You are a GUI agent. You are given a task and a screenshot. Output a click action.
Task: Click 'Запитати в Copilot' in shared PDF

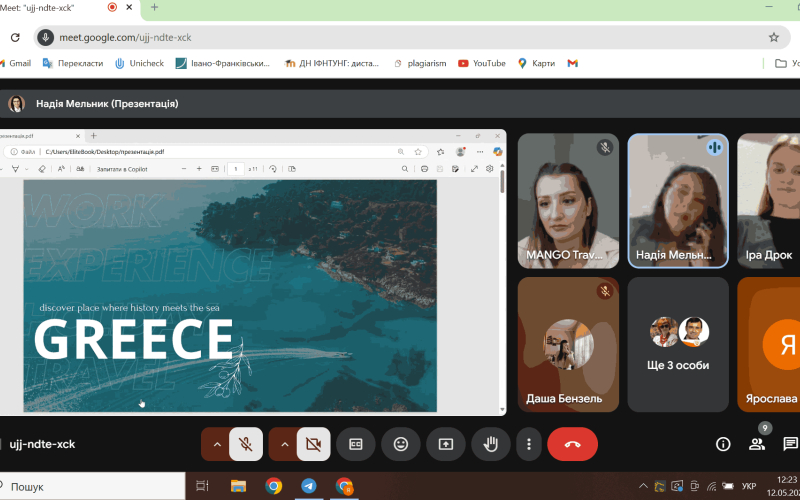pos(122,169)
